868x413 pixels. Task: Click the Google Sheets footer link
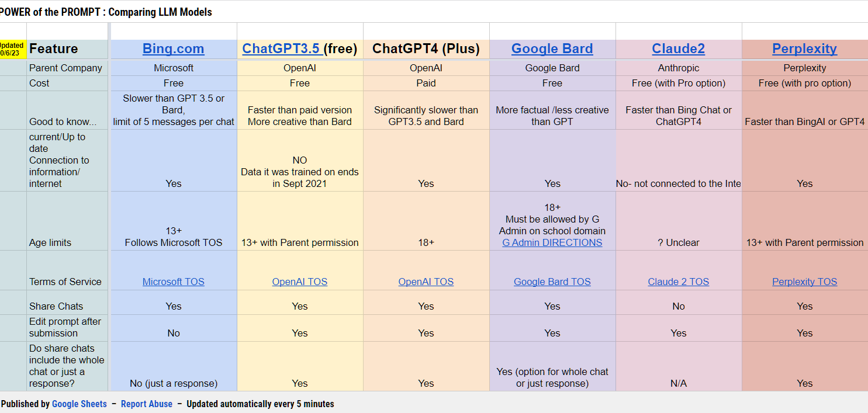(x=79, y=404)
